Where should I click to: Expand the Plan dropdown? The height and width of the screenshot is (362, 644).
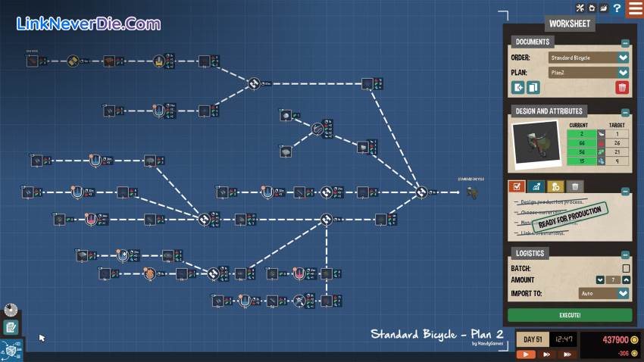[x=623, y=73]
